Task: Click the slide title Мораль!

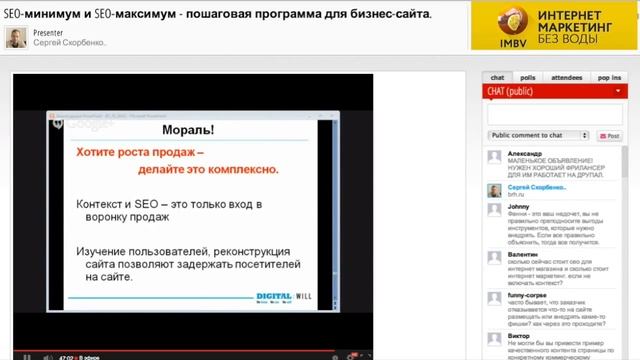Action: tap(188, 130)
